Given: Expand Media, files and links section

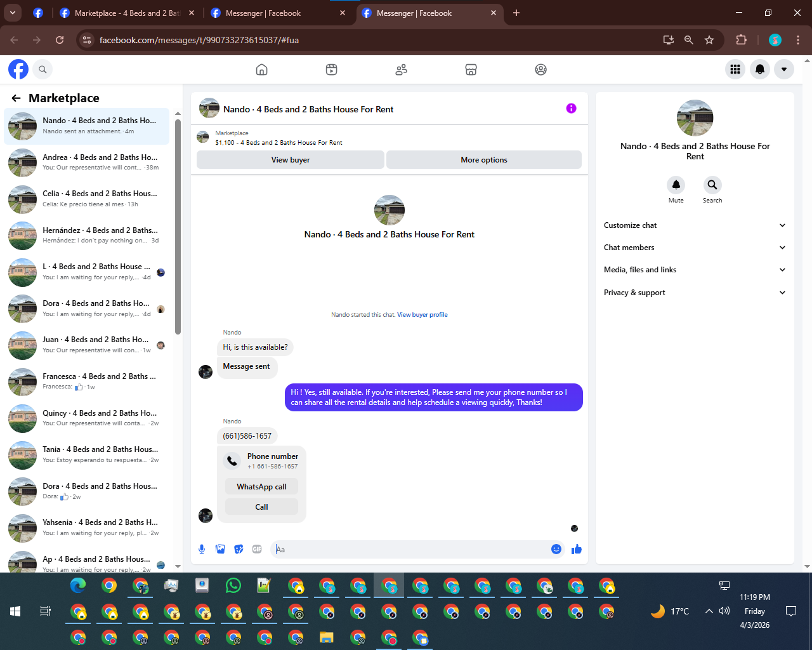Looking at the screenshot, I should point(695,270).
